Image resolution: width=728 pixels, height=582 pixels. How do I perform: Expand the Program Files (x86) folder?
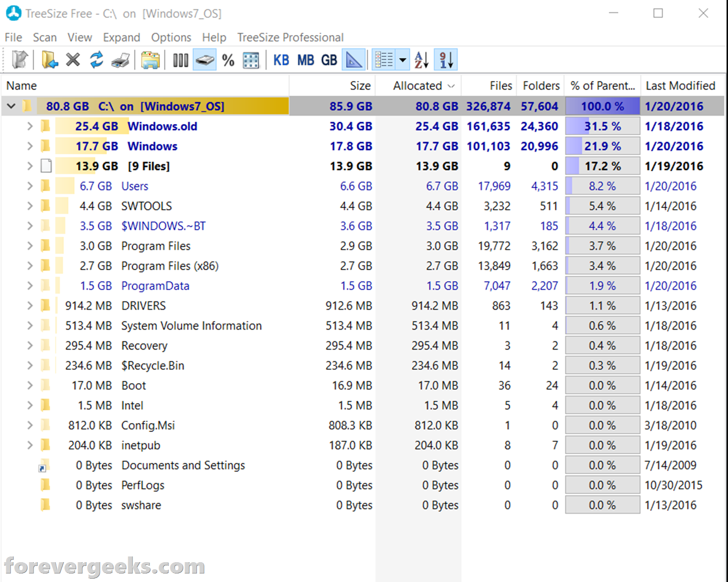pos(30,266)
